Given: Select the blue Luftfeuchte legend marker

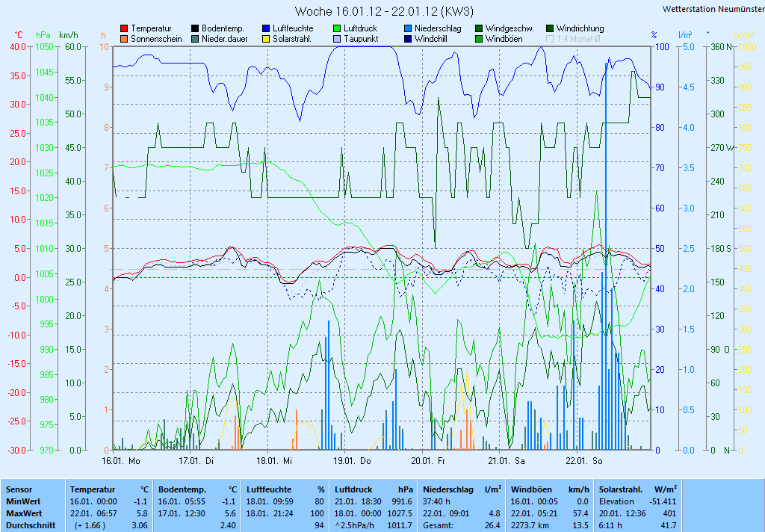Looking at the screenshot, I should 266,28.
